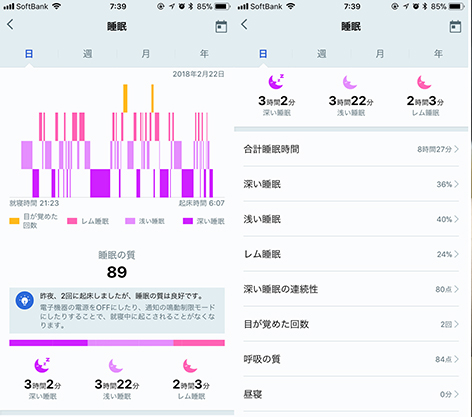Tap the large deep sleep block in chart
The height and width of the screenshot is (417, 472).
pos(100,183)
